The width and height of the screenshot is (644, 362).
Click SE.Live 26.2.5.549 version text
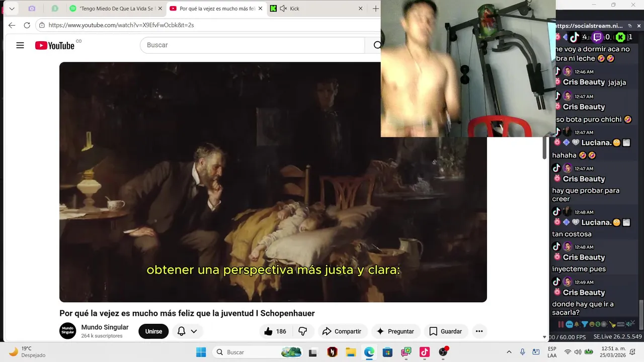click(617, 337)
